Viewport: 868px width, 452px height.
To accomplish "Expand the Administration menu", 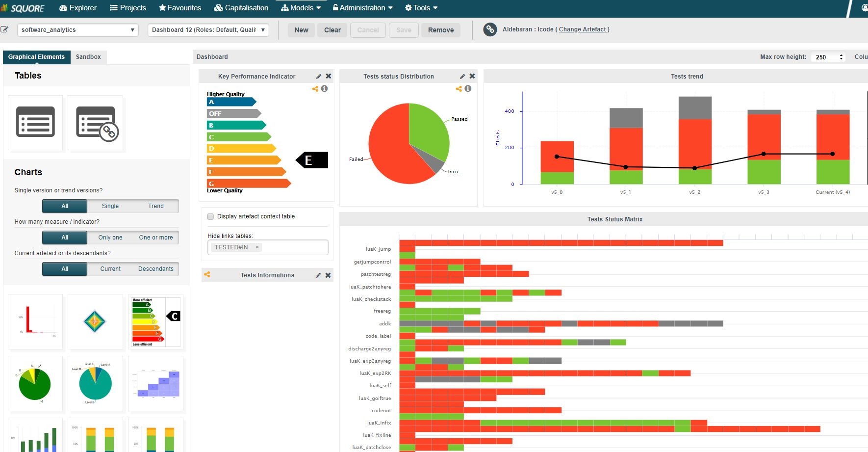I will click(x=363, y=8).
